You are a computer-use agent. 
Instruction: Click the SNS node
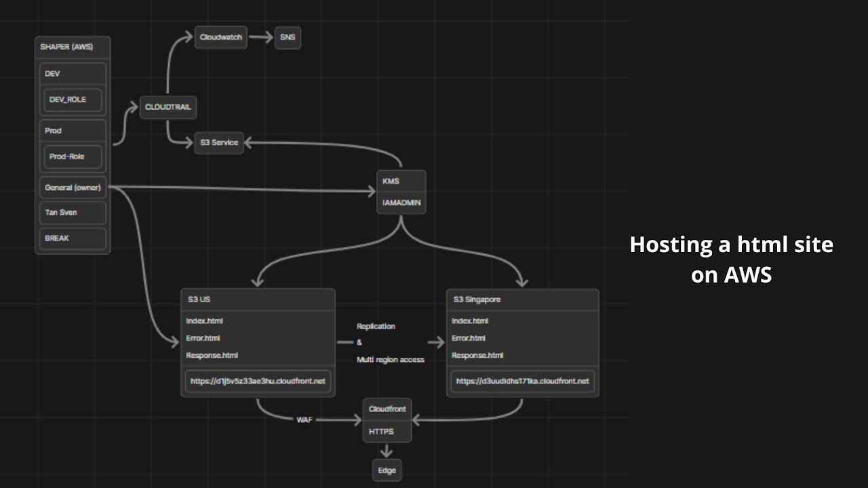pos(288,37)
